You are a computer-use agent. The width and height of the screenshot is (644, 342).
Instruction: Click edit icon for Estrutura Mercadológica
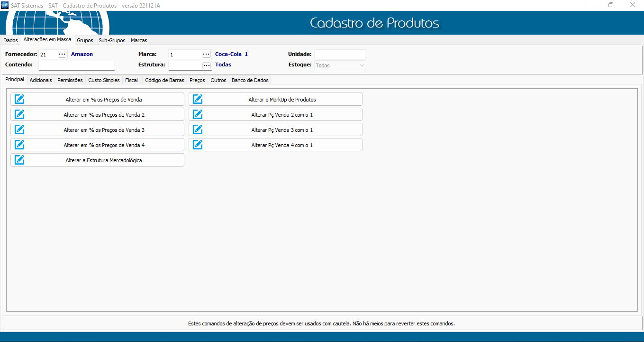pyautogui.click(x=20, y=160)
